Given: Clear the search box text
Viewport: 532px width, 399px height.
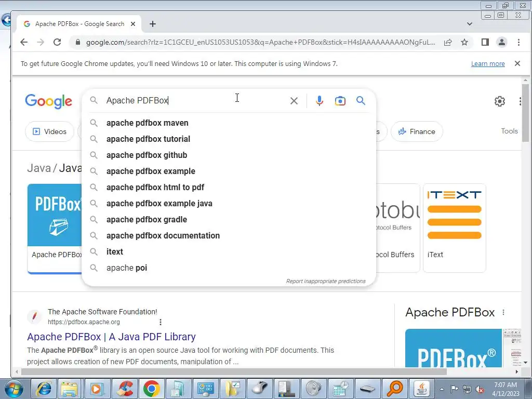Looking at the screenshot, I should pyautogui.click(x=294, y=101).
